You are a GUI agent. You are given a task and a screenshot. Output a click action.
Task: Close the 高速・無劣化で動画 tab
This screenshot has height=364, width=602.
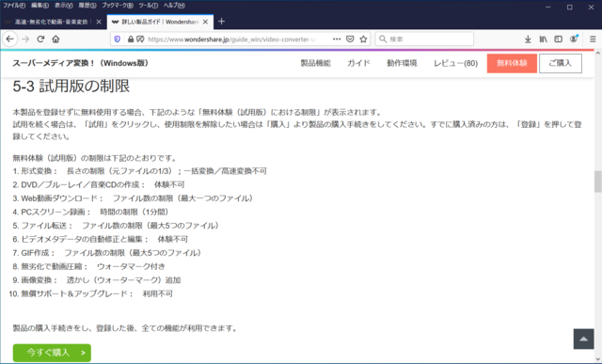click(x=99, y=22)
